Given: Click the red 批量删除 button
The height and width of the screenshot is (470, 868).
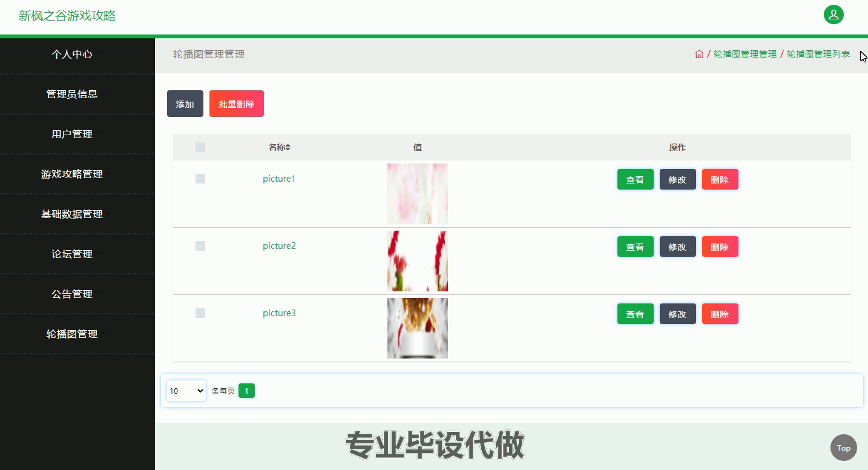Looking at the screenshot, I should point(237,104).
